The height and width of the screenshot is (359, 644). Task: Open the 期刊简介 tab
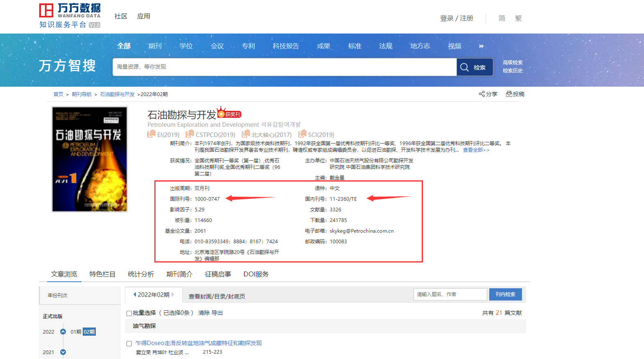[x=179, y=274]
